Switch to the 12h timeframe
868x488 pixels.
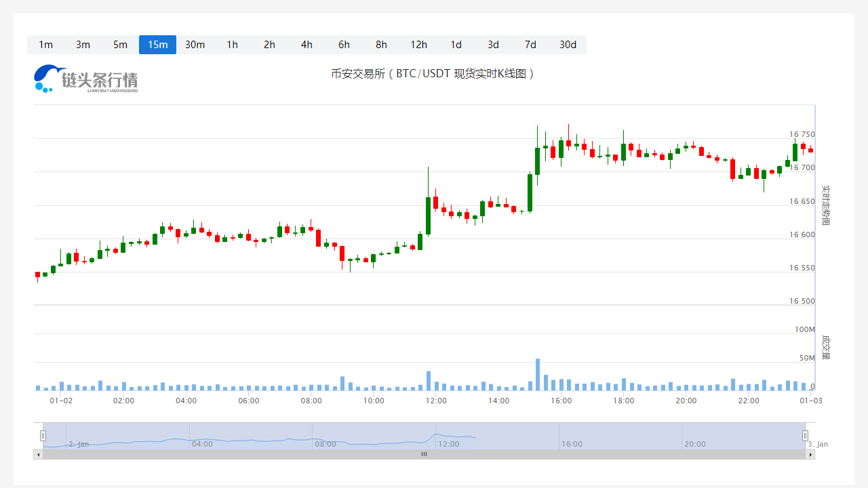[x=418, y=45]
